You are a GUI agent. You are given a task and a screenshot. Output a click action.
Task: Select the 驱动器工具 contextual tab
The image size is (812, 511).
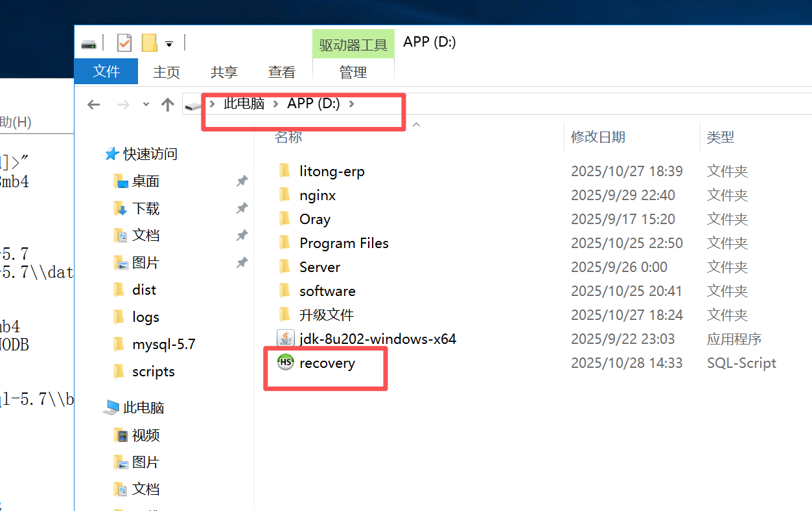click(x=353, y=45)
